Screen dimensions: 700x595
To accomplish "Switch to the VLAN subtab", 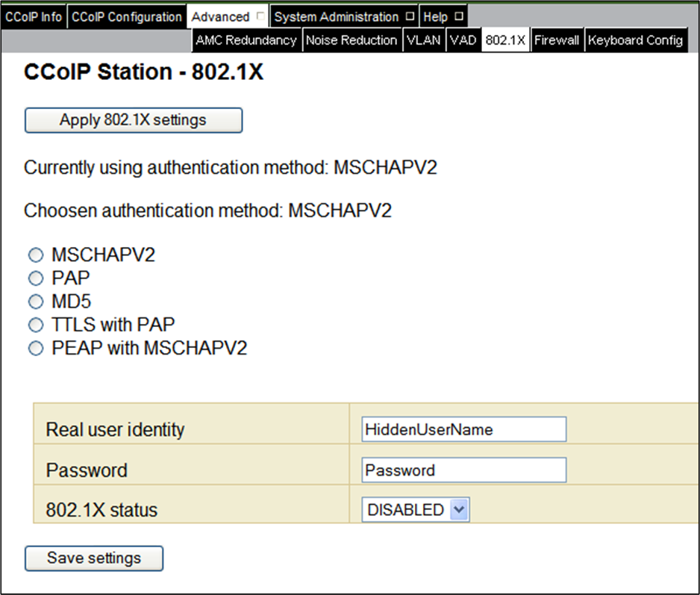I will click(x=423, y=40).
